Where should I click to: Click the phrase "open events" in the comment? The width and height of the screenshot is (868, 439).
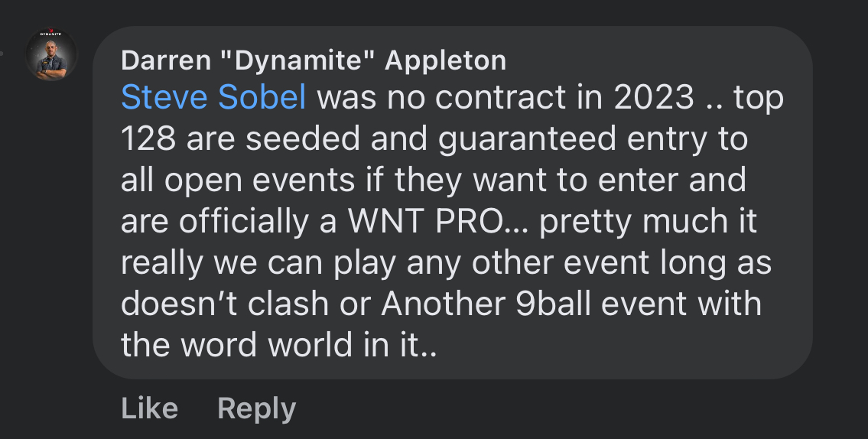[x=249, y=180]
